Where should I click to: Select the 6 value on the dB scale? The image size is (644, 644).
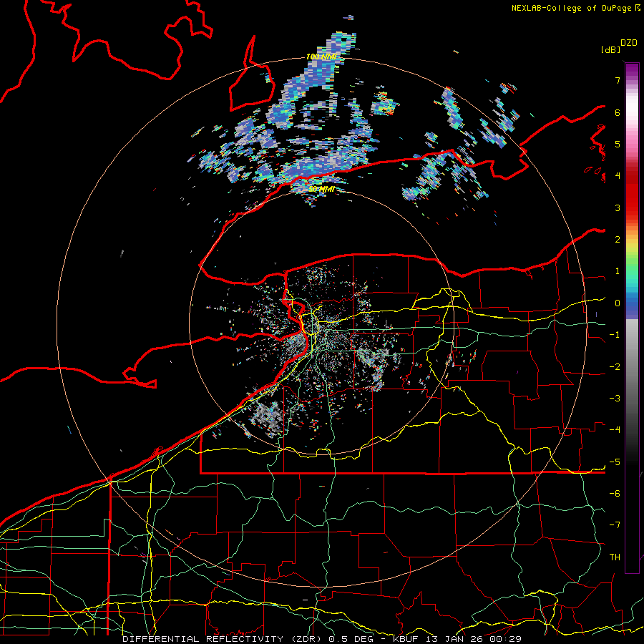click(618, 112)
